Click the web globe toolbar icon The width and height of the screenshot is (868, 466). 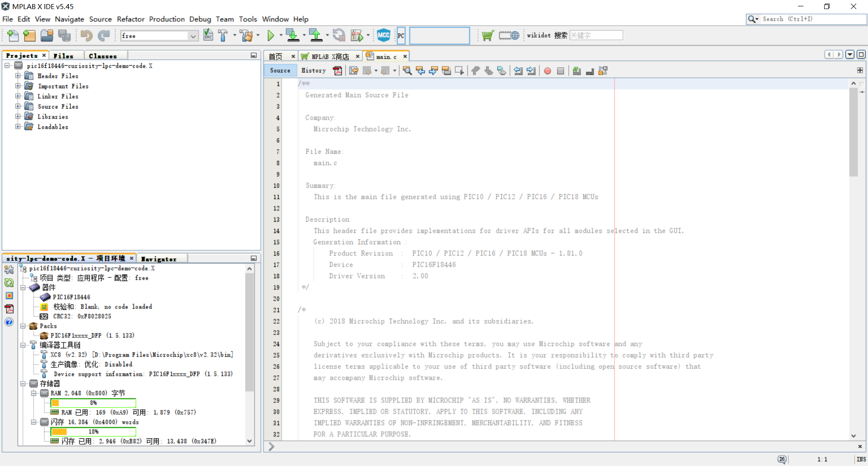click(509, 35)
